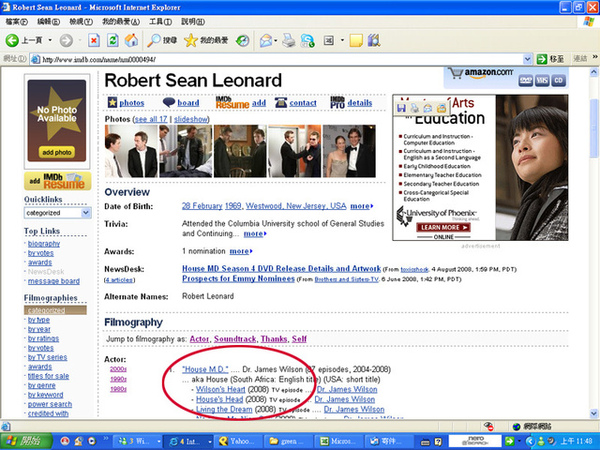Open the power search sidebar link
The height and width of the screenshot is (450, 600).
tap(50, 404)
